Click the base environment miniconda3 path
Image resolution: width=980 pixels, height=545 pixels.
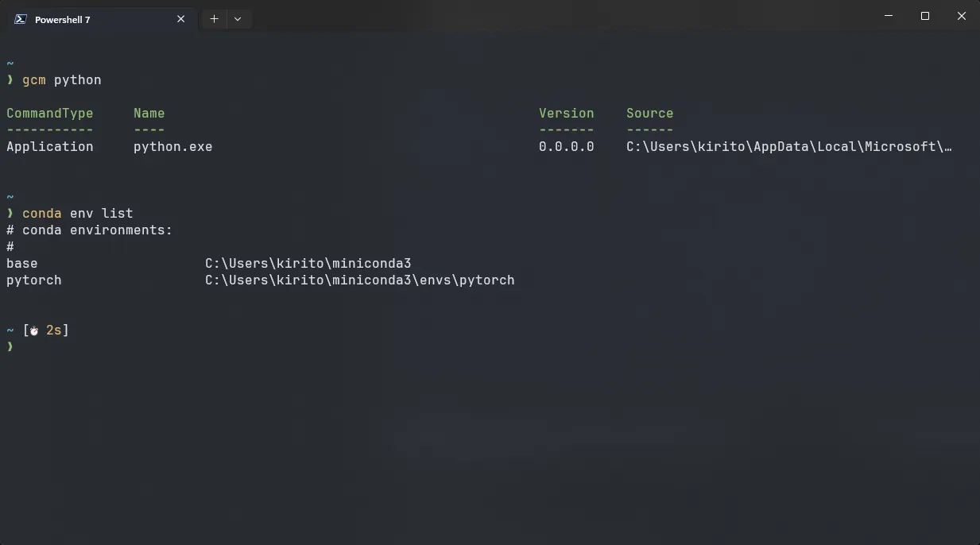tap(308, 263)
